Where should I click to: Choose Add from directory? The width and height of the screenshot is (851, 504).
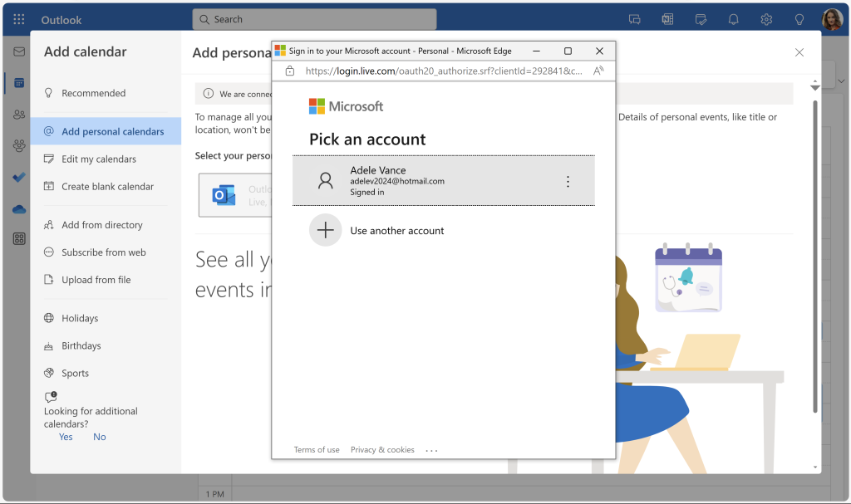pos(106,225)
